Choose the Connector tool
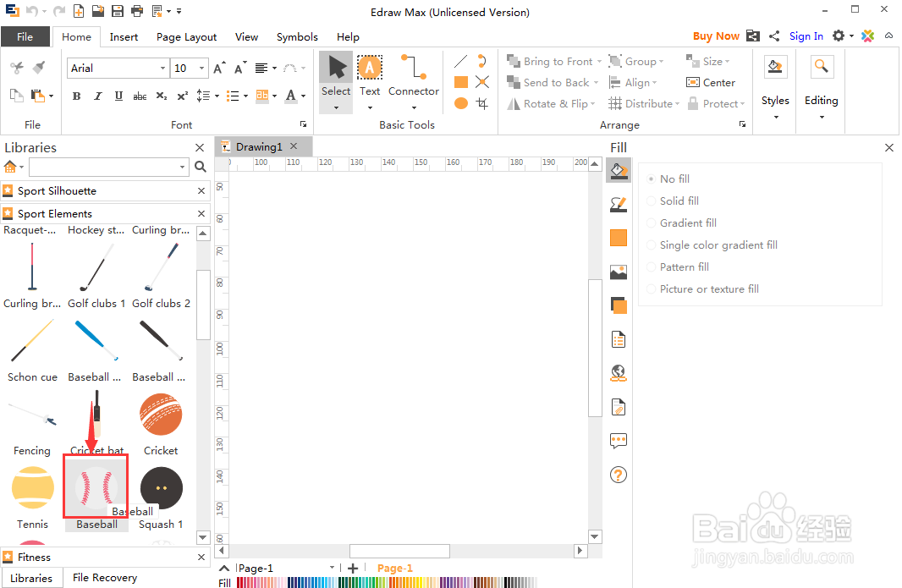 click(414, 82)
